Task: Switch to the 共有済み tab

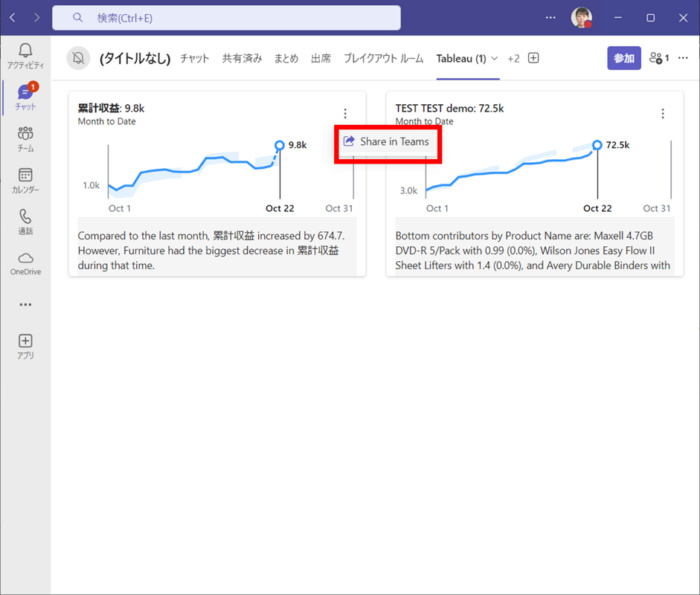Action: pos(242,58)
